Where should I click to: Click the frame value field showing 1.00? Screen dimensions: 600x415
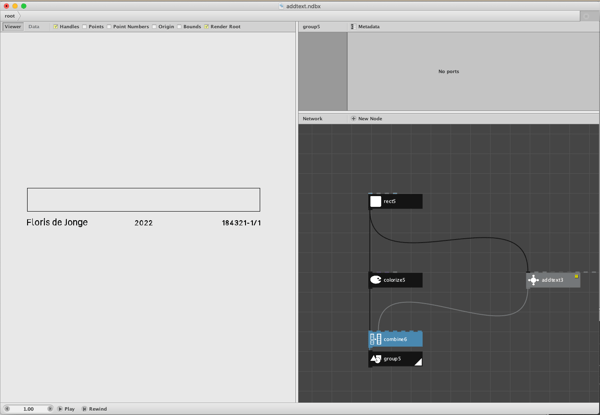[28, 409]
